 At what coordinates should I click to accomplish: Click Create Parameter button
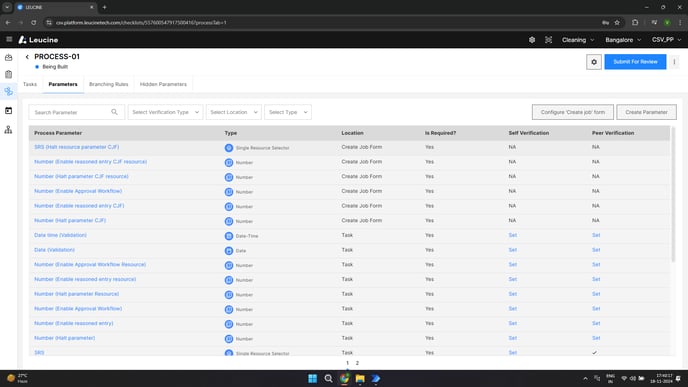pos(646,112)
